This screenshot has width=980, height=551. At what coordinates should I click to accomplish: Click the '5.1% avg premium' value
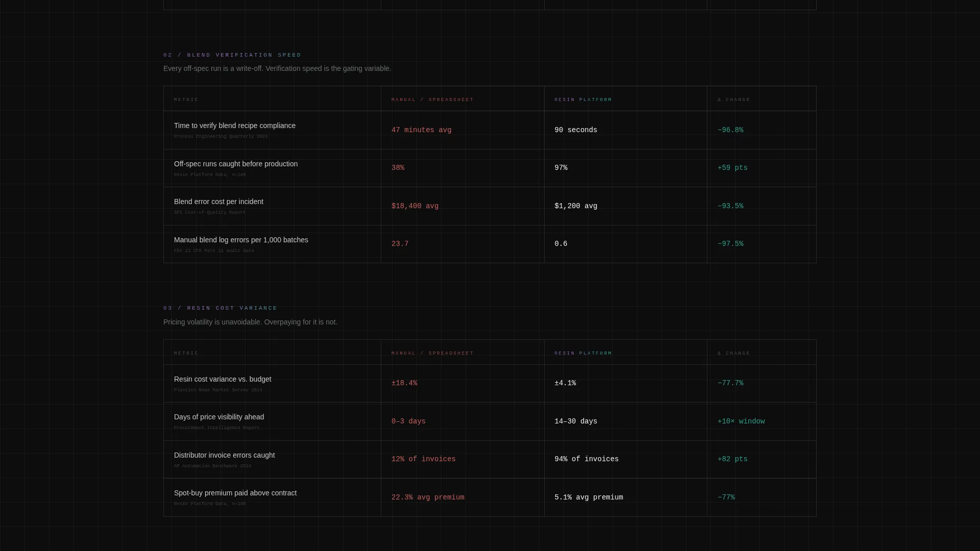click(589, 497)
